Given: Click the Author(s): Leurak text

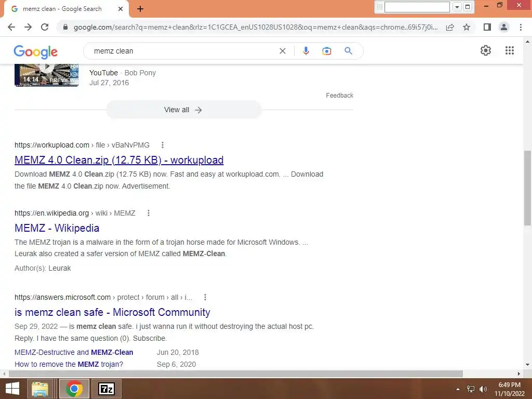Looking at the screenshot, I should point(43,268).
